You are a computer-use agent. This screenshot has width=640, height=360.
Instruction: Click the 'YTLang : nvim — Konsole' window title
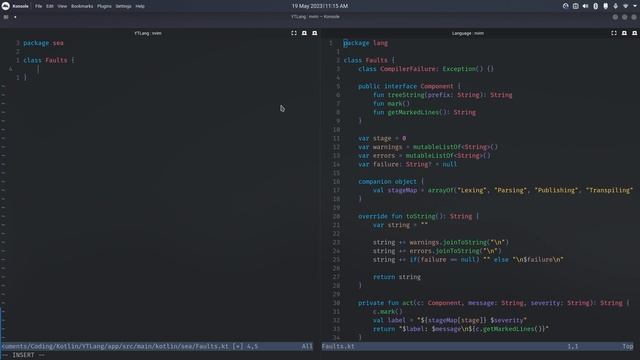(x=315, y=17)
